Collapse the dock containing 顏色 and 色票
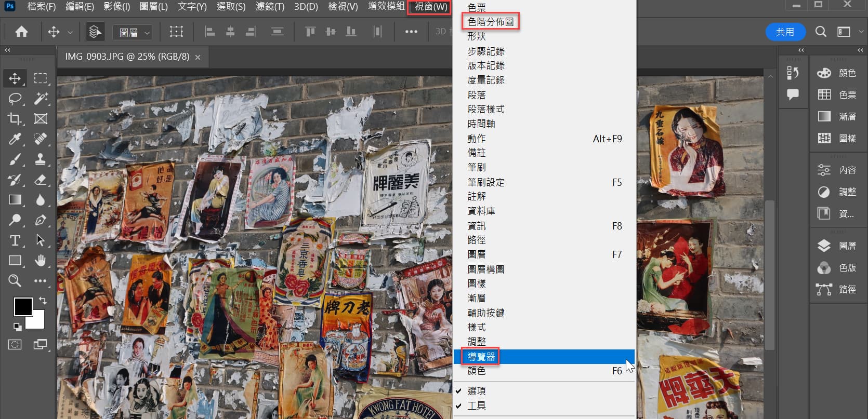The height and width of the screenshot is (419, 868). pos(860,50)
